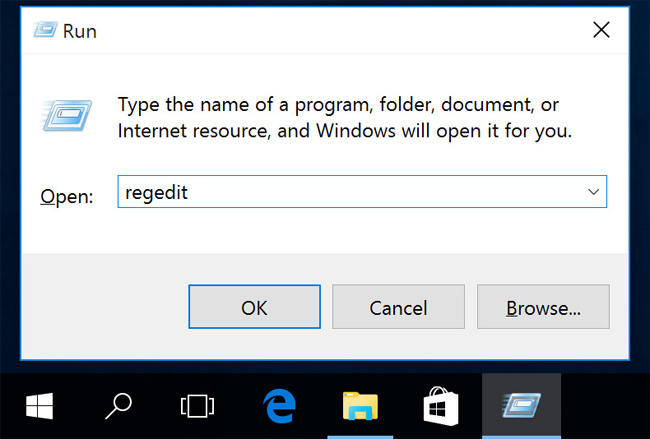650x439 pixels.
Task: Open File Explorer from the taskbar
Action: click(x=360, y=405)
